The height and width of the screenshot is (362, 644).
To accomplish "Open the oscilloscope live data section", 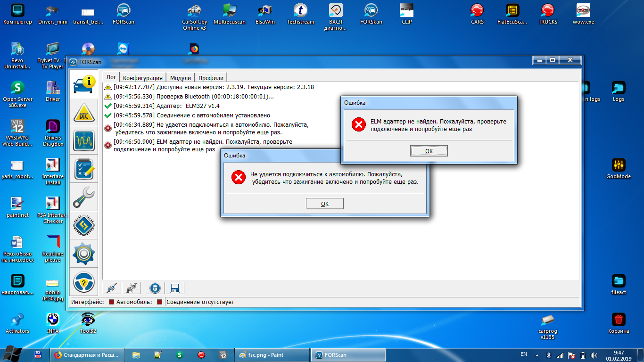I will [x=84, y=141].
